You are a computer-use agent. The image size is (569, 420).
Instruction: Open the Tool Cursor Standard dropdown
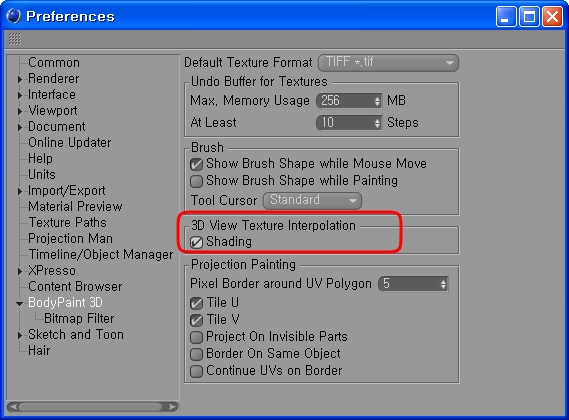tap(312, 200)
